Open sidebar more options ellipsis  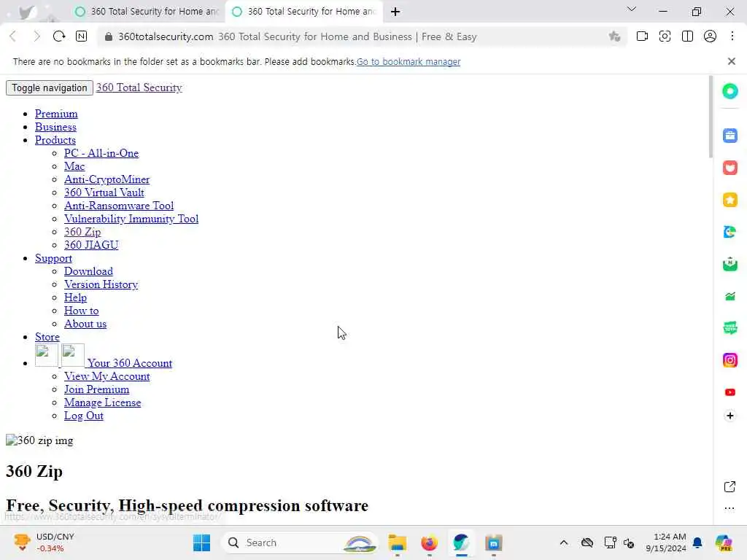[x=729, y=508]
